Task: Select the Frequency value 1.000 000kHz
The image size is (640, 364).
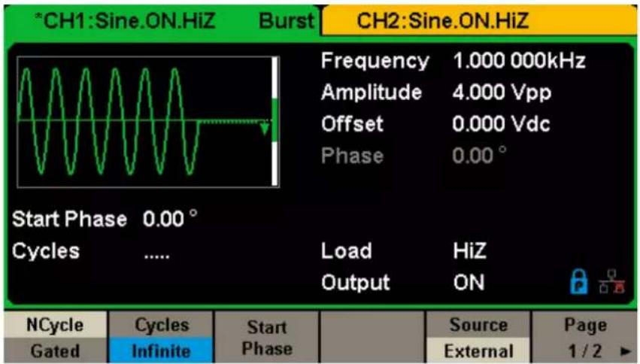Action: pyautogui.click(x=519, y=61)
